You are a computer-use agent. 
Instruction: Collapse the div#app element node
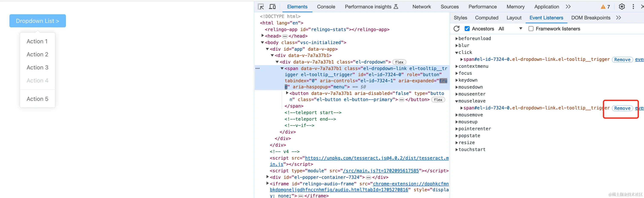coord(267,49)
